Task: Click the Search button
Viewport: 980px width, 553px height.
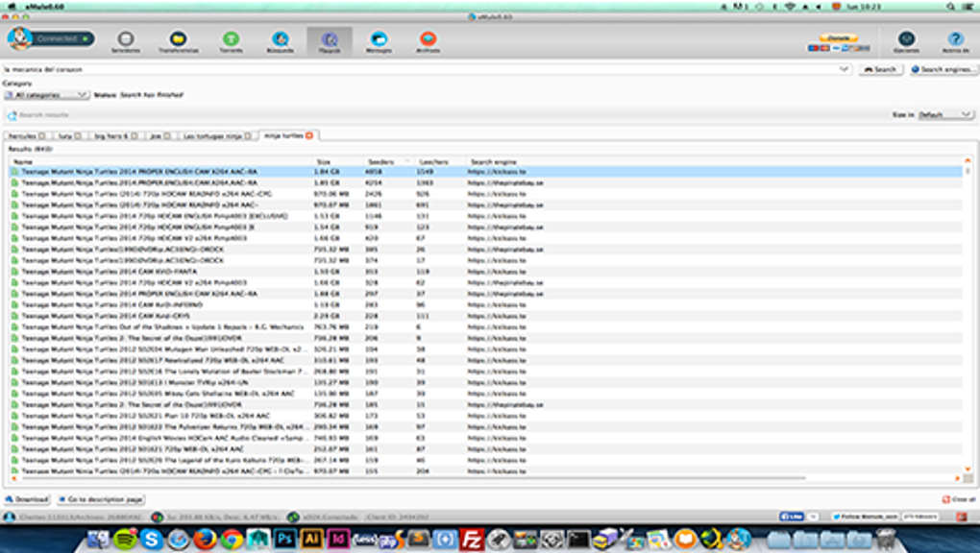Action: pos(881,69)
